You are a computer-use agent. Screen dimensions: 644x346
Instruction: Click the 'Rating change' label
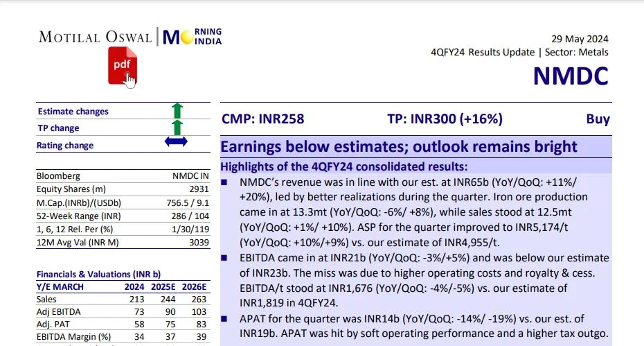[x=65, y=145]
